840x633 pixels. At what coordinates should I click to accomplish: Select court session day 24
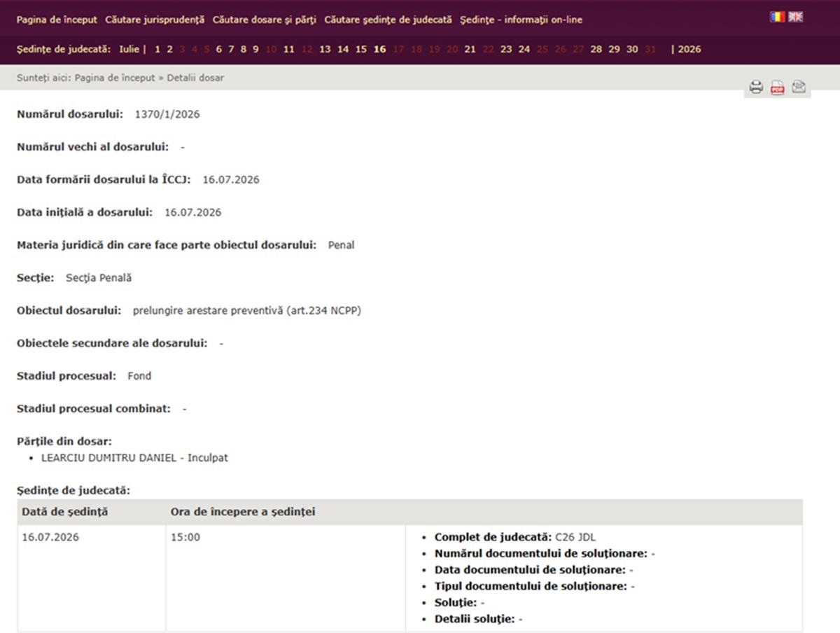pyautogui.click(x=524, y=49)
